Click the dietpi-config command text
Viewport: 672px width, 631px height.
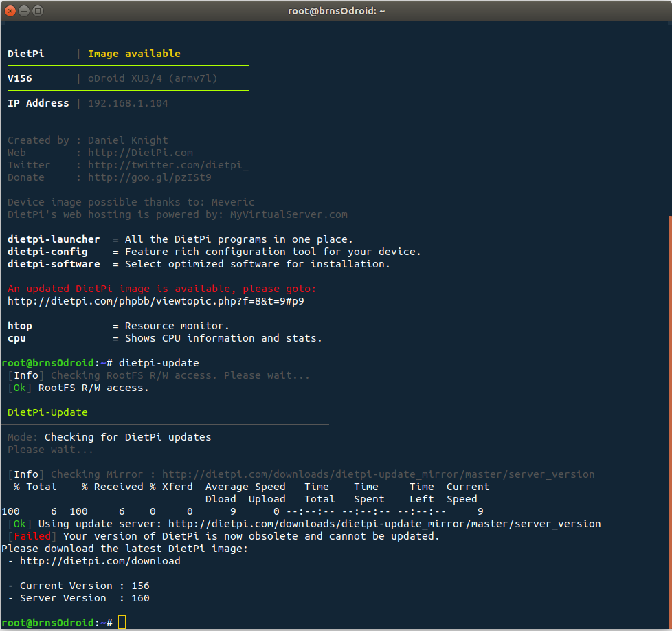(x=47, y=252)
